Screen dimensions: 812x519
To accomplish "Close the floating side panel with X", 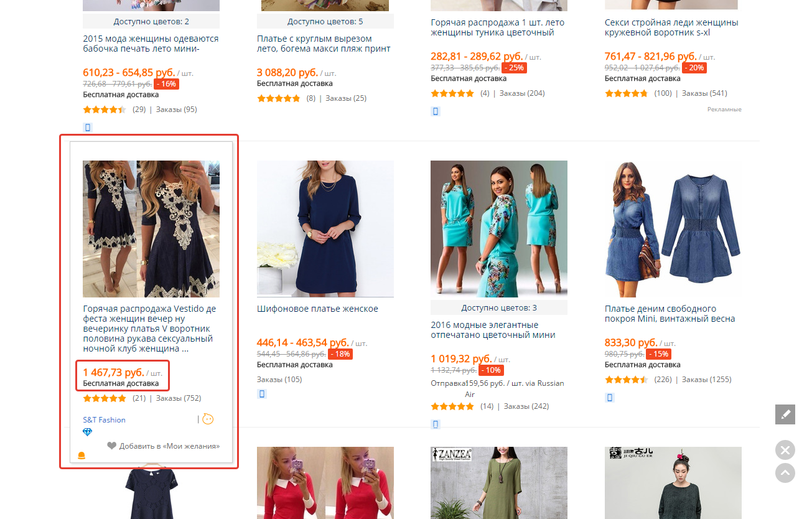I will pyautogui.click(x=785, y=450).
